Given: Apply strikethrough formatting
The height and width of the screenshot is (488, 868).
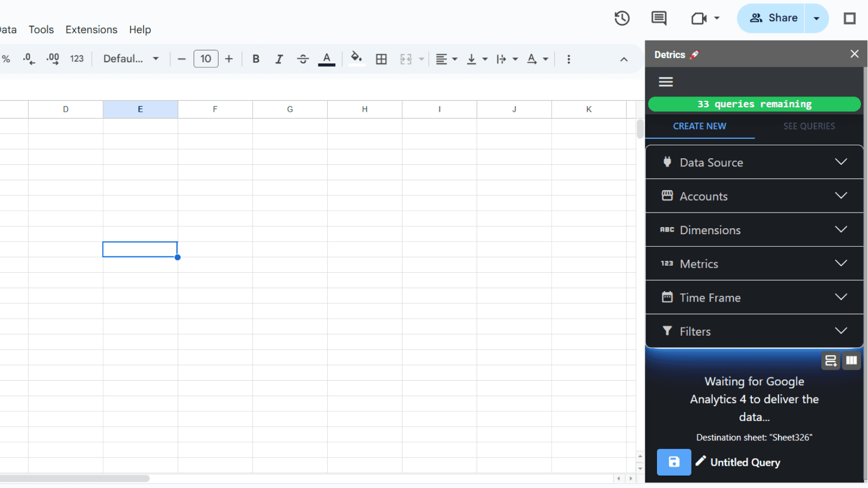Looking at the screenshot, I should pos(303,59).
